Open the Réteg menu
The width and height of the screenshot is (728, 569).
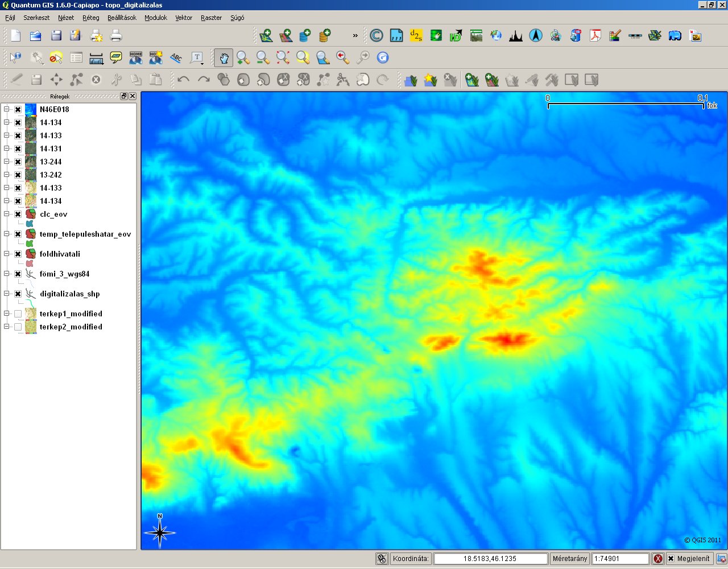click(x=91, y=18)
